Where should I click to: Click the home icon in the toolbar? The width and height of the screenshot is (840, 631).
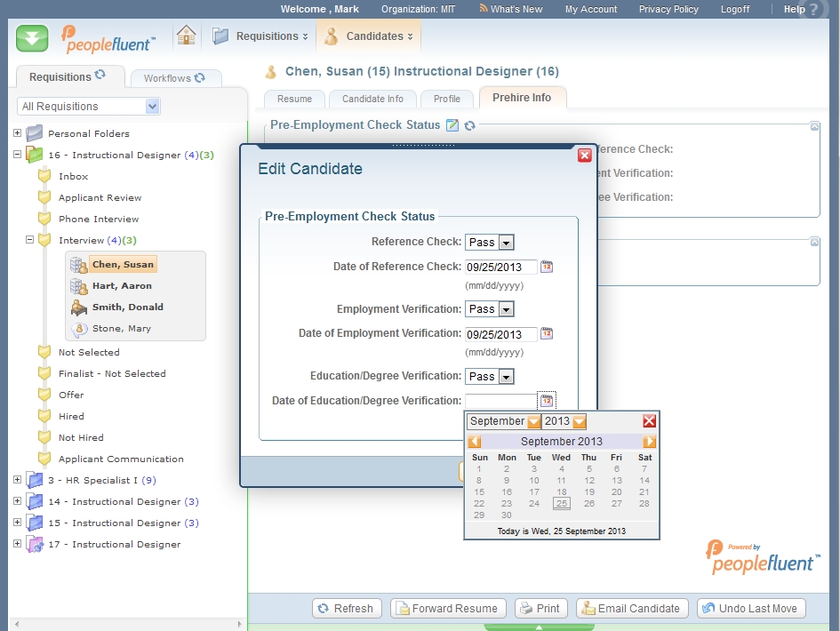[186, 36]
